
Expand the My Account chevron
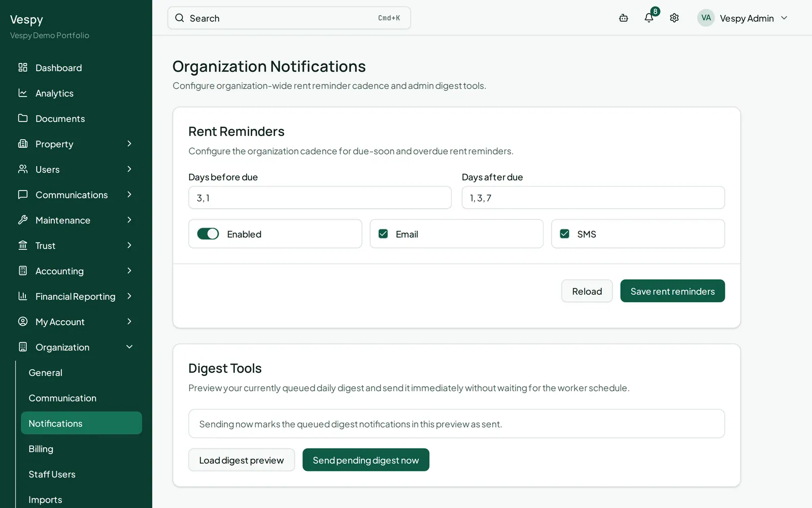point(129,322)
